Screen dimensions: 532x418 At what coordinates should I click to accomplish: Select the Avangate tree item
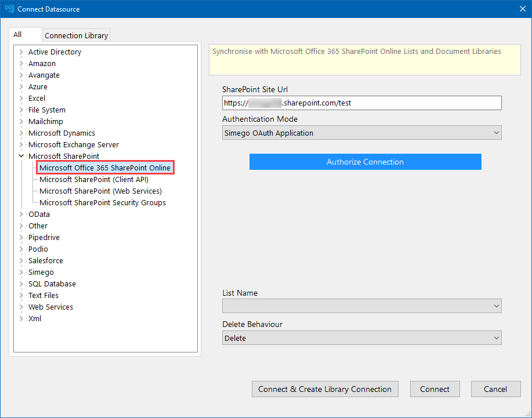pos(44,75)
